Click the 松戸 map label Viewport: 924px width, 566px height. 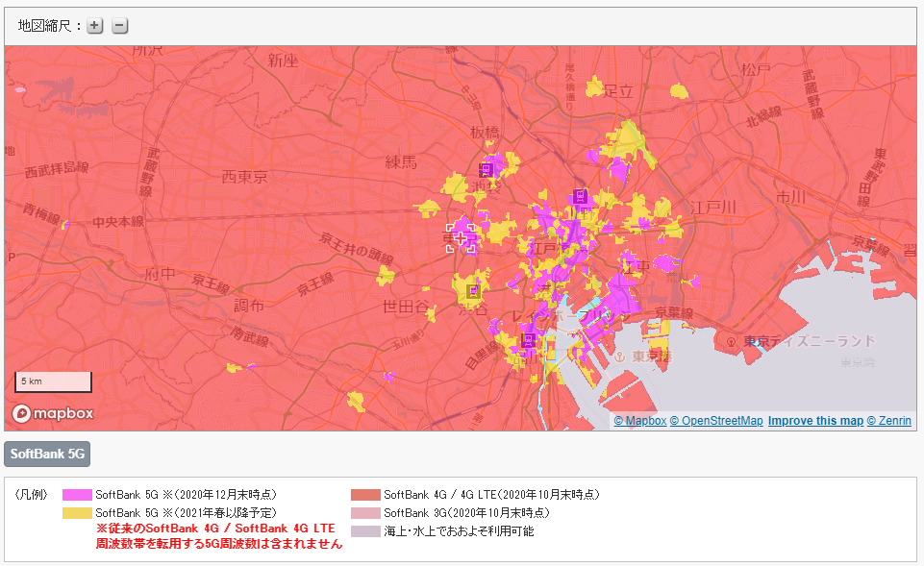756,70
